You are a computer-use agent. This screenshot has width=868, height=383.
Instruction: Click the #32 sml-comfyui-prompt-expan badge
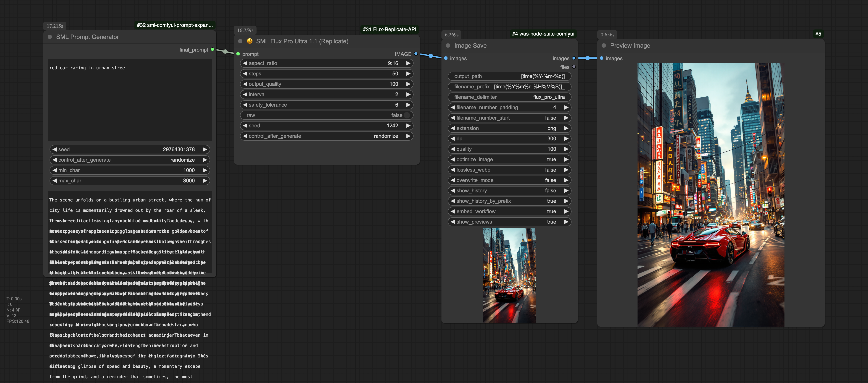tap(175, 25)
